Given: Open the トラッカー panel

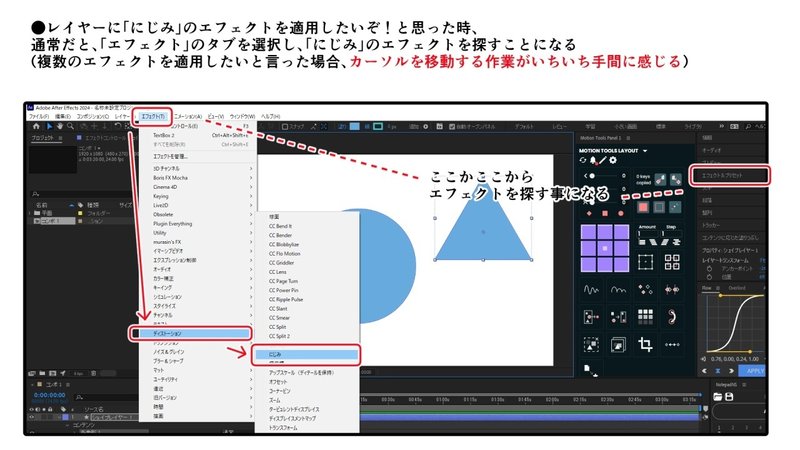Looking at the screenshot, I should point(711,225).
